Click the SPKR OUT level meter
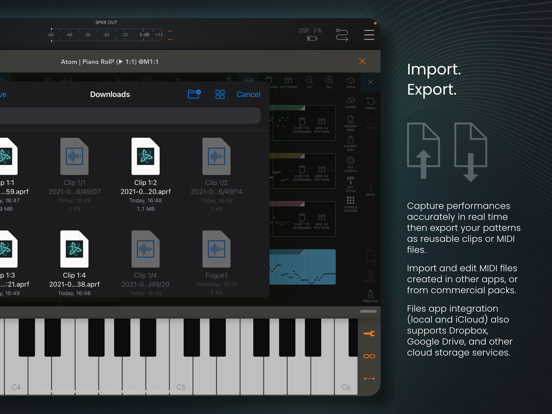Screen dimensions: 552x414 point(107,34)
